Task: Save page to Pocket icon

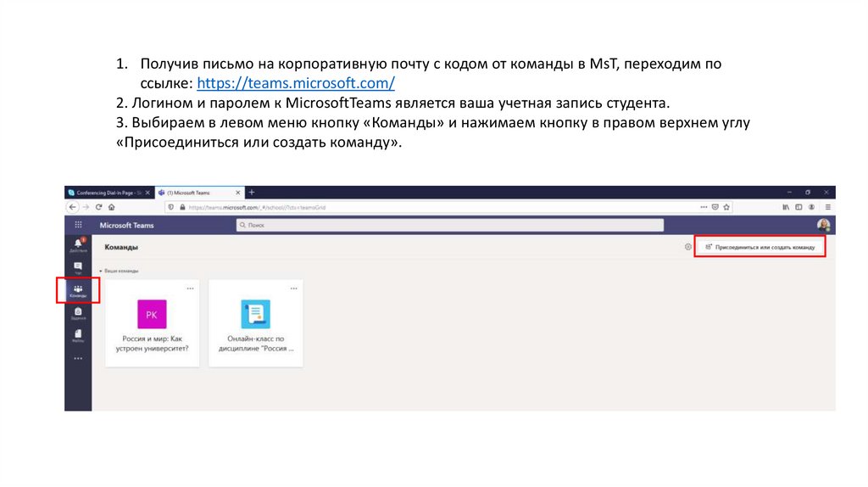Action: 715,207
